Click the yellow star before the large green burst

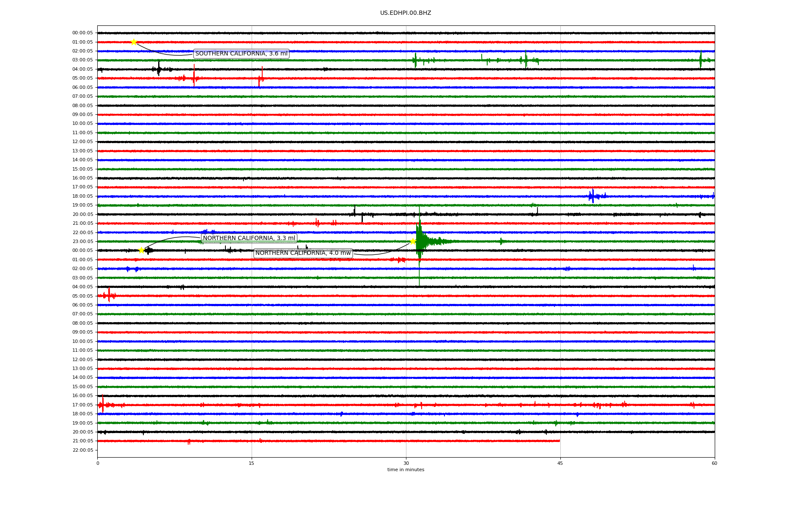click(413, 241)
